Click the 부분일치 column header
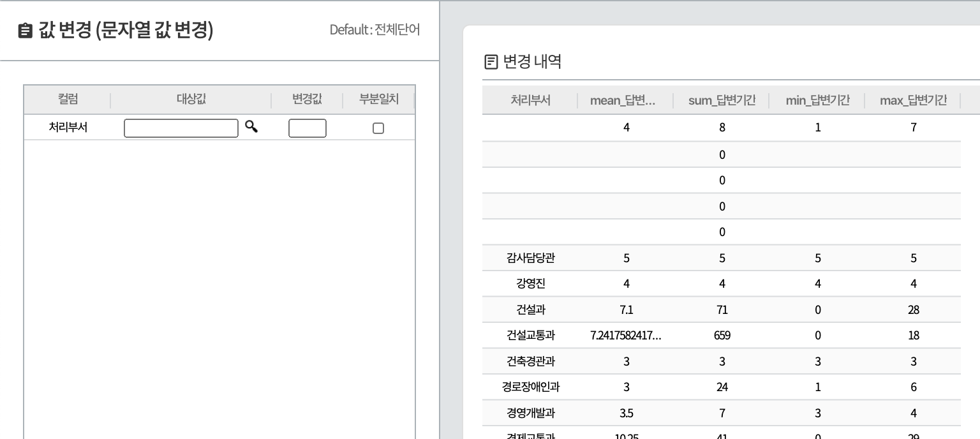Screen dimensions: 980x439 [379, 100]
